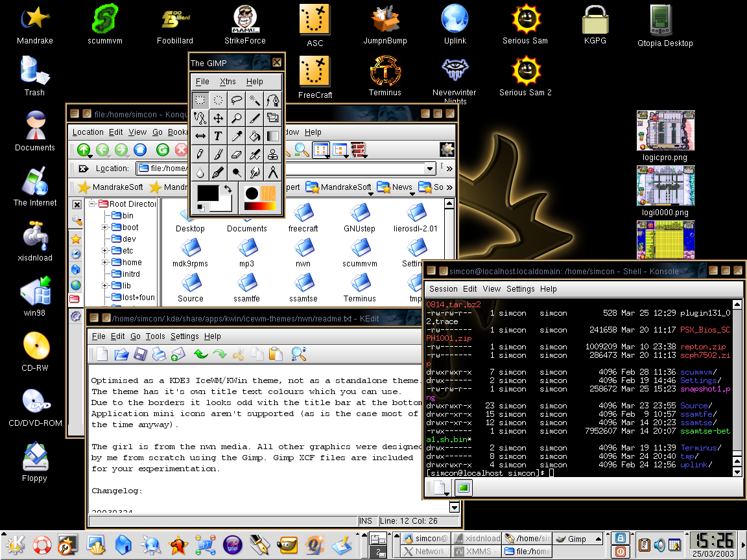Screen dimensions: 747x560
Task: Click the Paste clipboard icon in KEdit
Action: [x=276, y=354]
